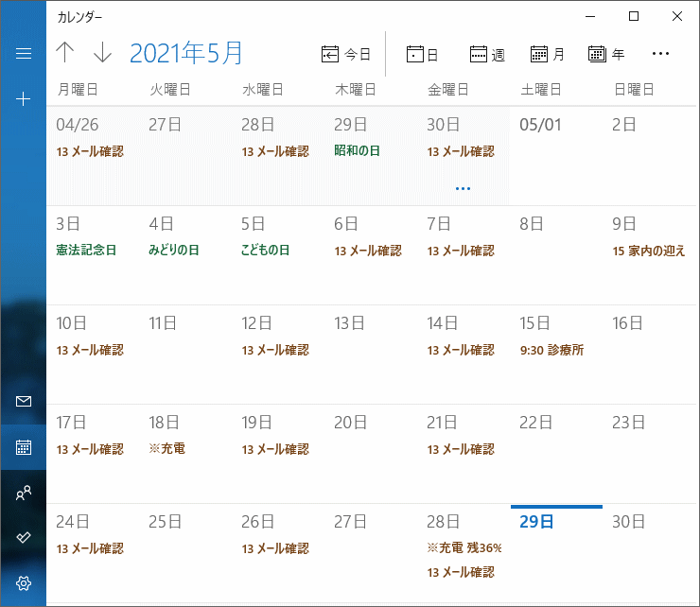The image size is (700, 607).
Task: Switch to the Mail app icon
Action: point(24,401)
